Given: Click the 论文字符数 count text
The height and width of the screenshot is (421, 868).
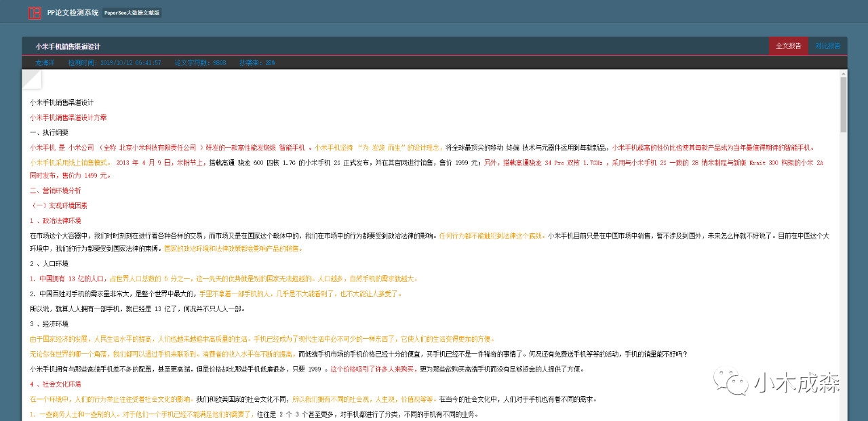Looking at the screenshot, I should pos(201,62).
